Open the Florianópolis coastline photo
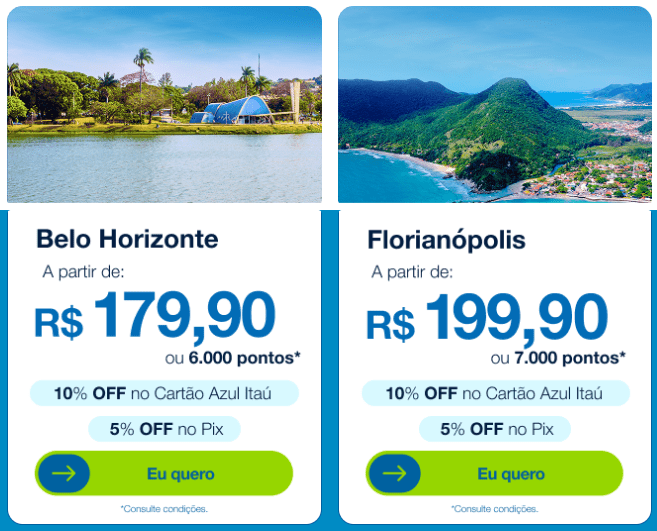 [495, 105]
